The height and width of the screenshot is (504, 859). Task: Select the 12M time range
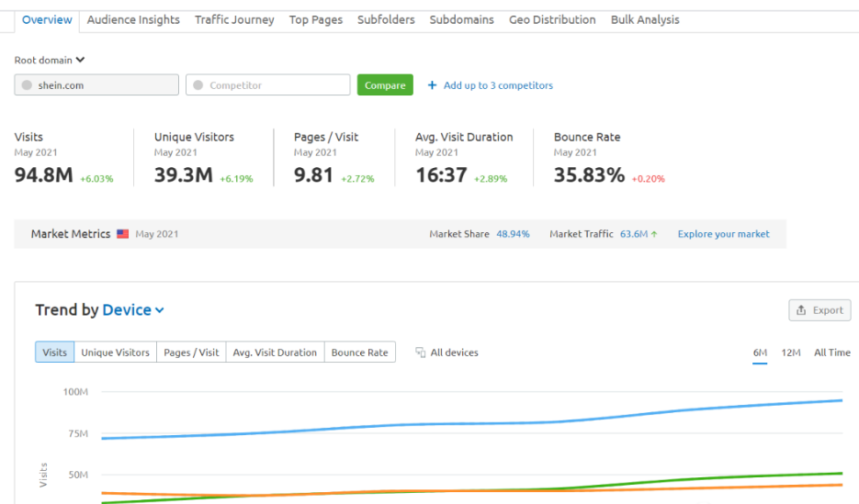[790, 353]
